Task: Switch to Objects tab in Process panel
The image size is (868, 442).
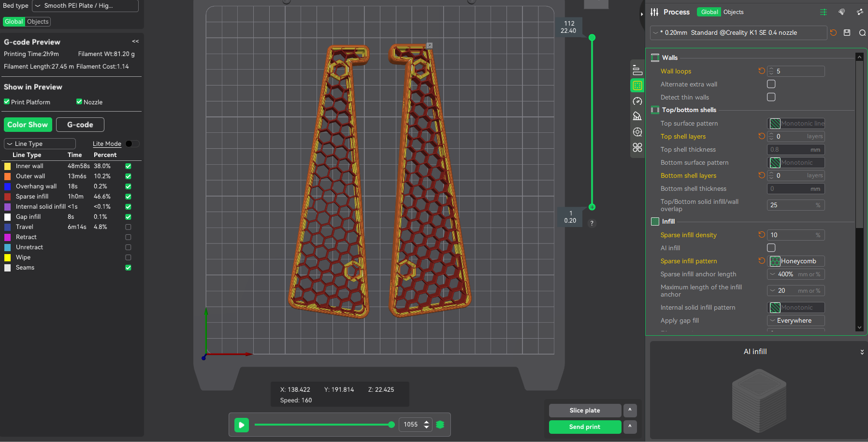Action: [x=734, y=12]
